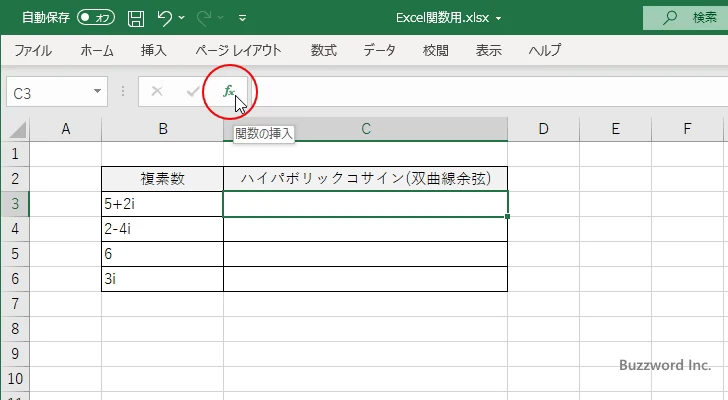Select column D header
The width and height of the screenshot is (728, 400).
pos(543,129)
